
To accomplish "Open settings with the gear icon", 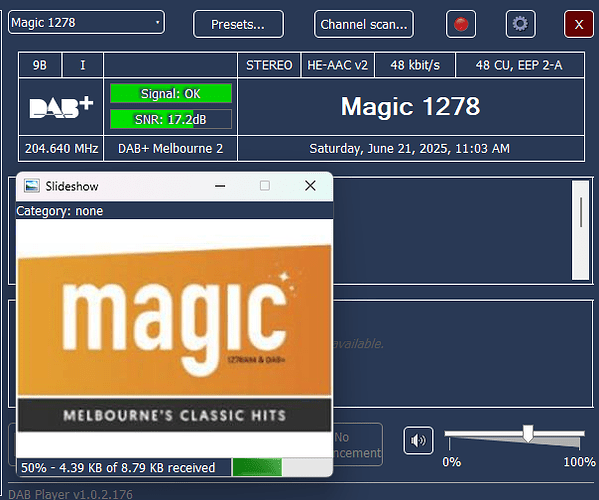I will pos(520,24).
